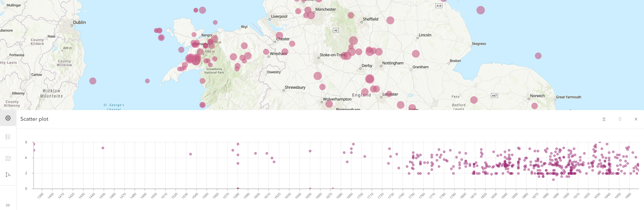Viewport: 644px width, 210px height.
Task: Expand the chart sidebar with double arrows
Action: pyautogui.click(x=8, y=205)
